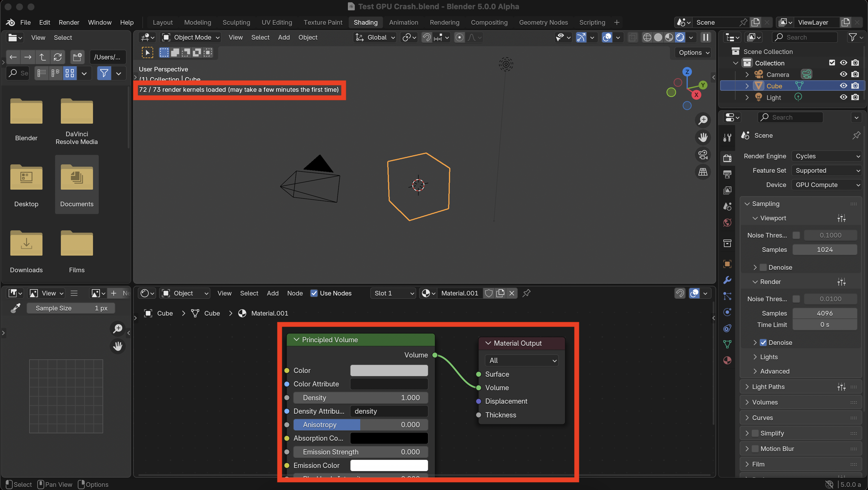Screen dimensions: 868x490
Task: Enable the Motion Blur checkbox
Action: (x=755, y=449)
